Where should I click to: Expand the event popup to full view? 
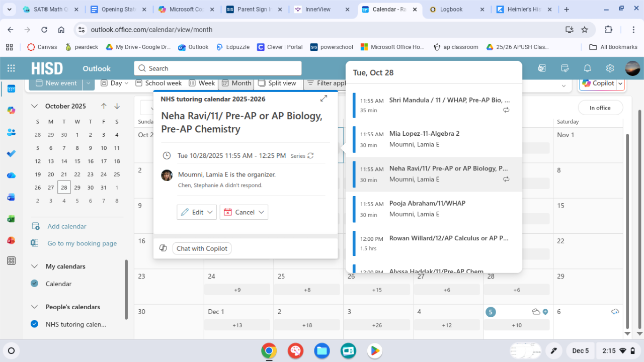click(x=324, y=99)
